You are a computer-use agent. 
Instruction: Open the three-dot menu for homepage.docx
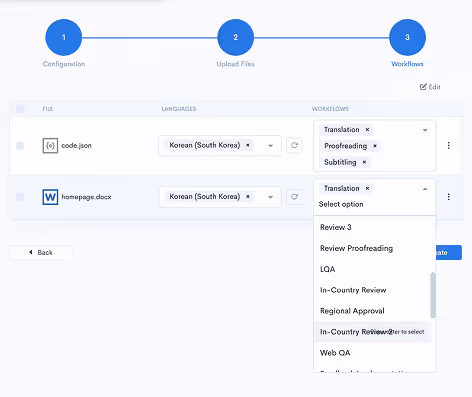[x=449, y=197]
